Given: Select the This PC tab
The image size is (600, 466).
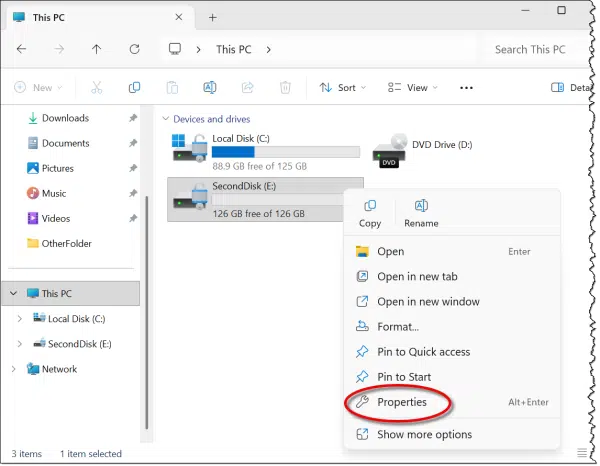Looking at the screenshot, I should tap(98, 18).
